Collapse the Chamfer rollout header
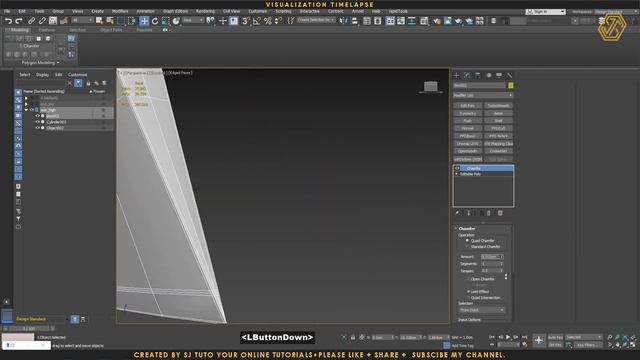This screenshot has width=640, height=360. 467,229
